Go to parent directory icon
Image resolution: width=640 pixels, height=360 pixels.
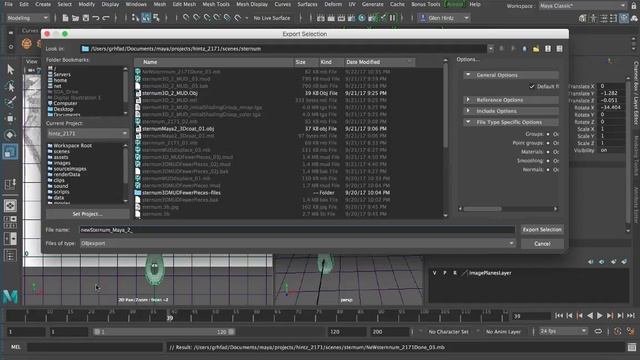click(x=524, y=49)
